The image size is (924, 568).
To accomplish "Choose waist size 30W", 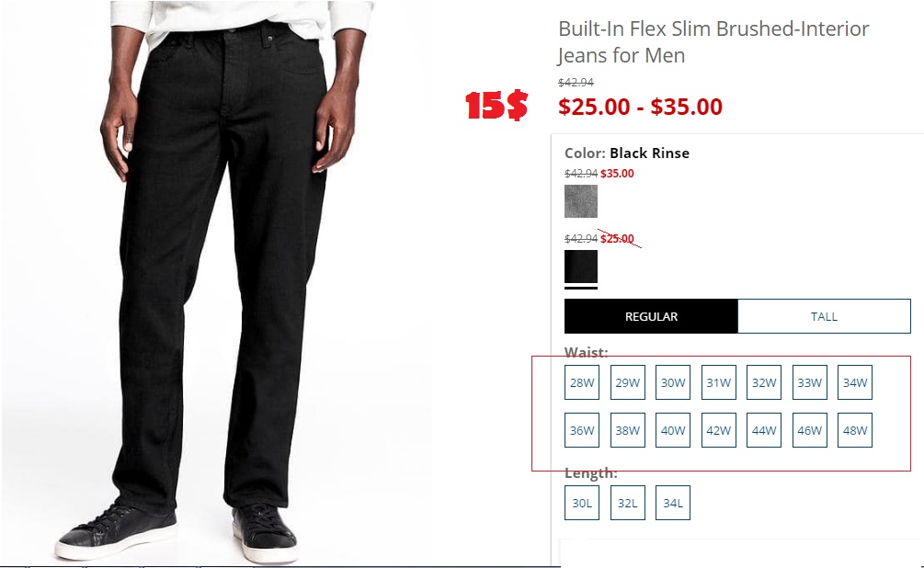I will click(x=673, y=382).
